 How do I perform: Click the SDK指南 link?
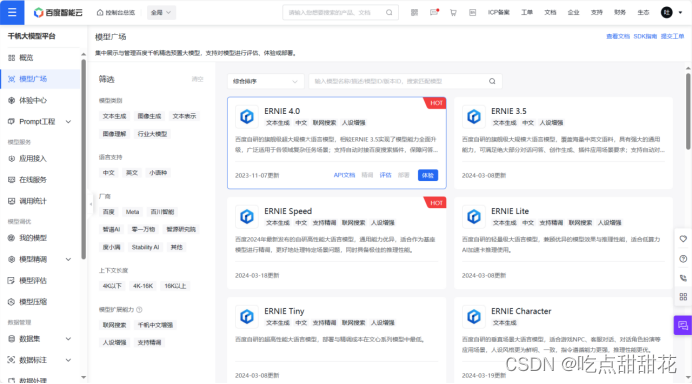(645, 36)
